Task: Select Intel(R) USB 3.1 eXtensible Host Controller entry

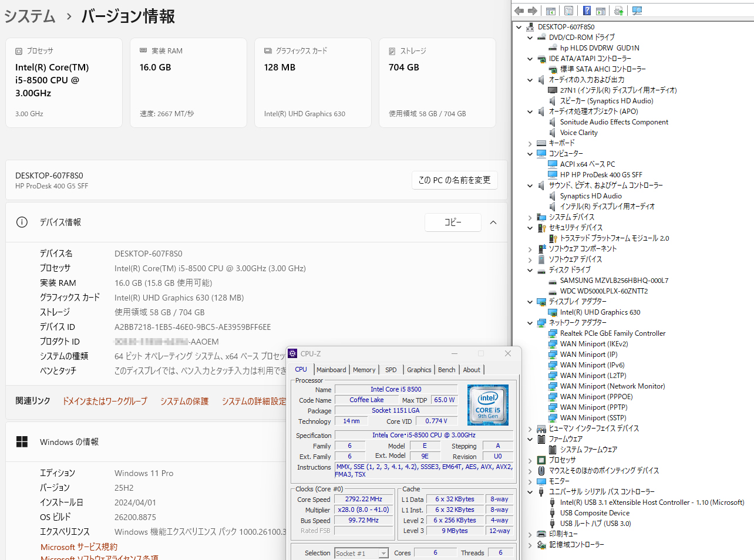Action: 652,502
